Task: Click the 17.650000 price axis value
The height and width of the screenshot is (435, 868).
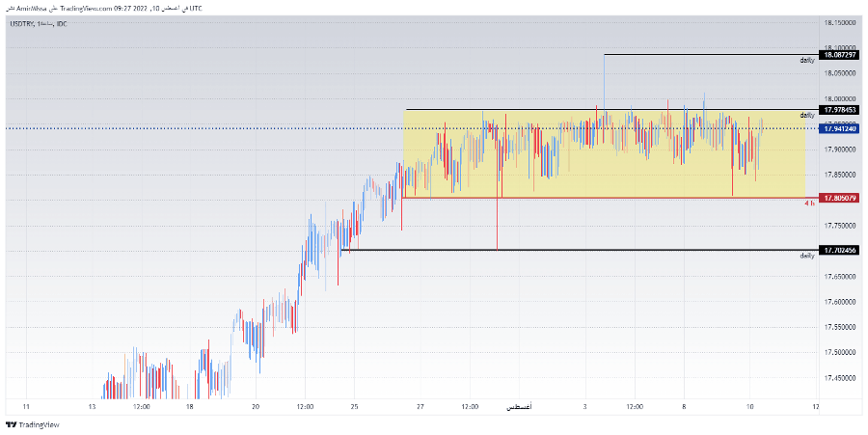Action: 840,276
